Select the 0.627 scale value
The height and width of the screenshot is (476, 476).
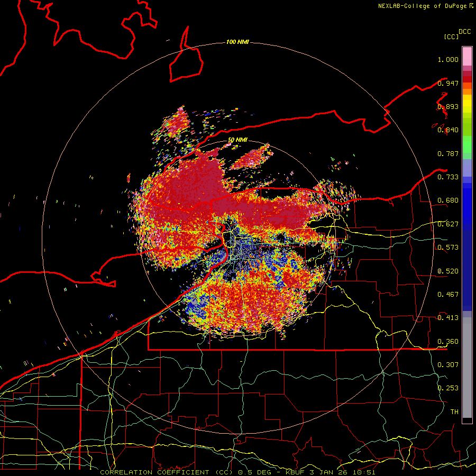point(448,224)
